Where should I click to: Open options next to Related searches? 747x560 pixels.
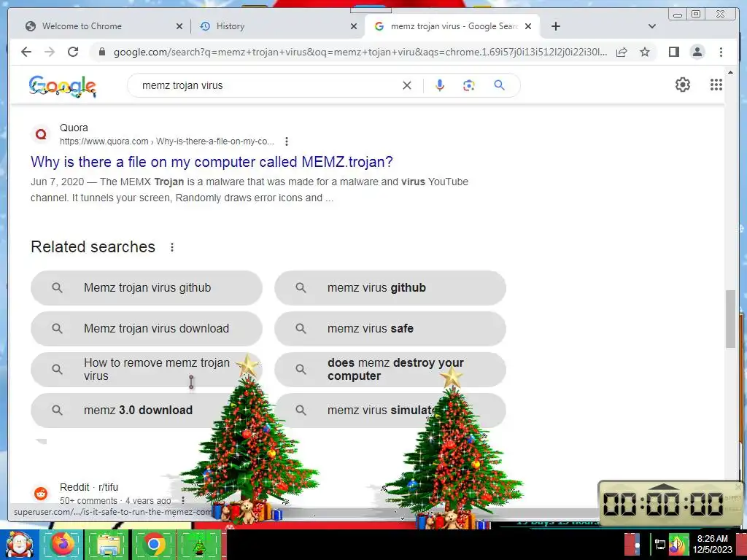point(172,247)
